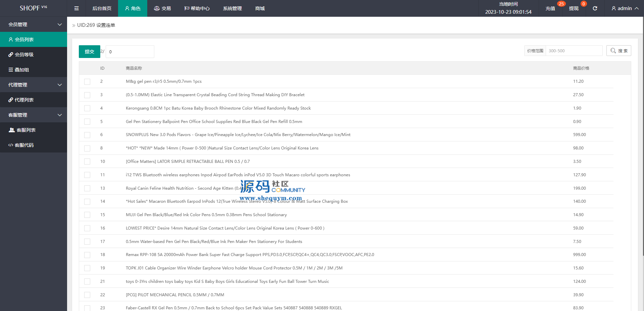
Task: Click the link icon next to 代理列表
Action: (x=11, y=100)
